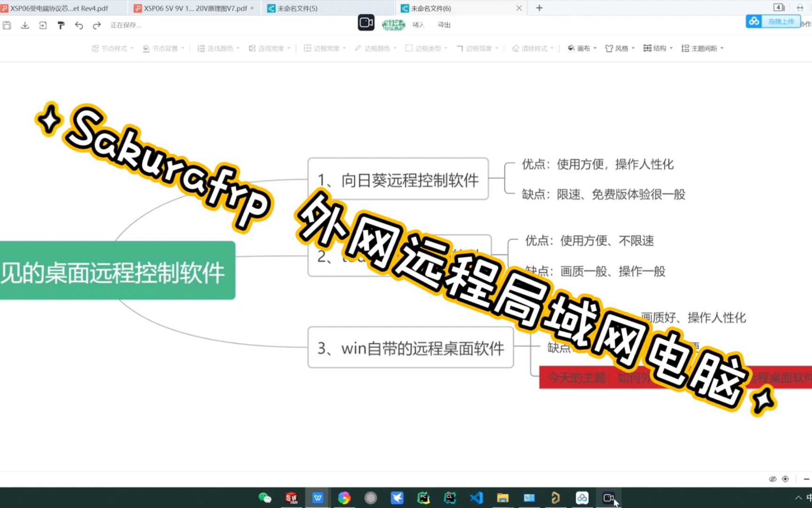Expand the 连线宽度 dropdown

[x=270, y=48]
